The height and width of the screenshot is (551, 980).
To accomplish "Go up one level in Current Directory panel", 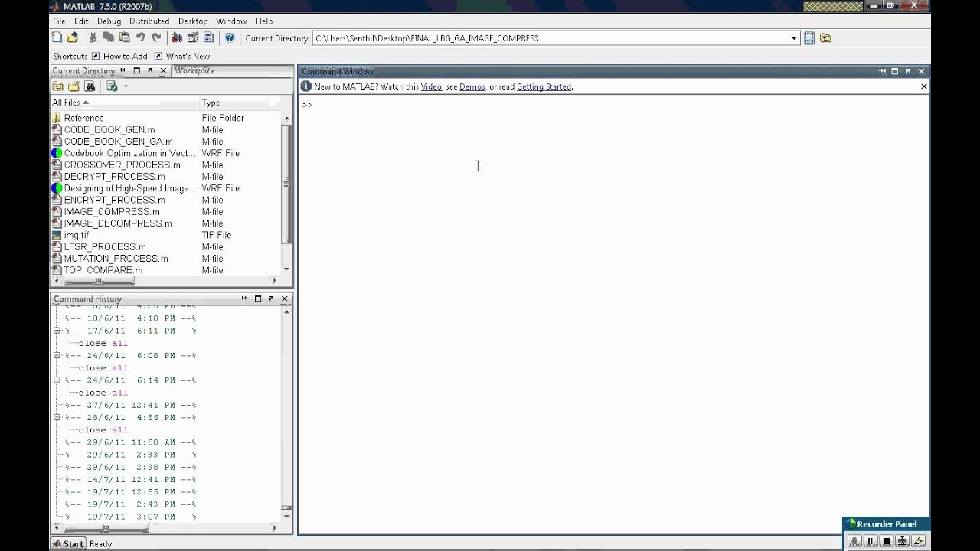I will click(58, 86).
